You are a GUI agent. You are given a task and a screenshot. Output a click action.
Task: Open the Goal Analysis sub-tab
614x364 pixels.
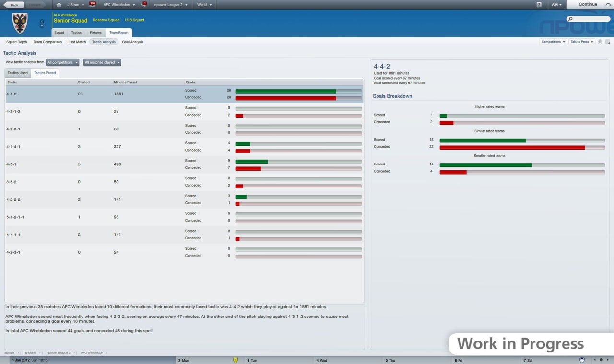coord(132,42)
